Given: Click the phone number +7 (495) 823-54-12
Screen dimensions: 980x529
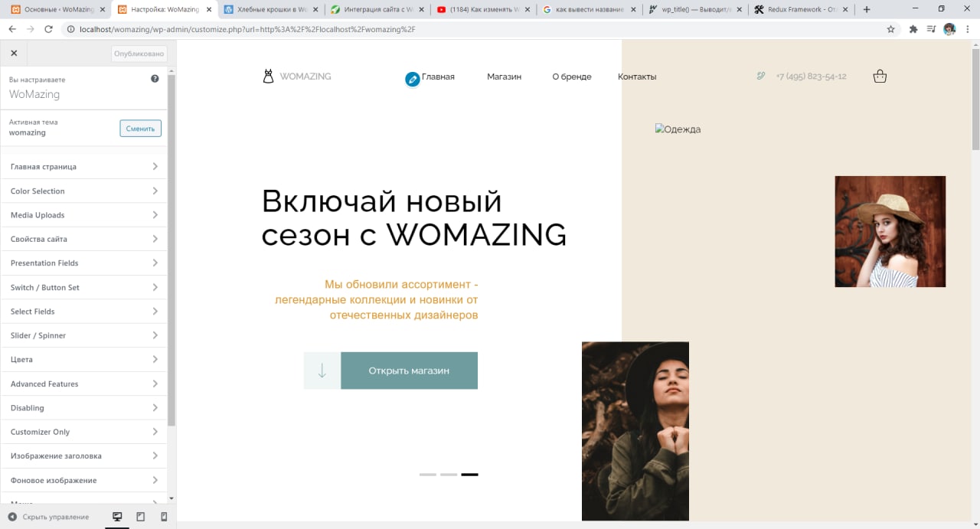Looking at the screenshot, I should (811, 77).
